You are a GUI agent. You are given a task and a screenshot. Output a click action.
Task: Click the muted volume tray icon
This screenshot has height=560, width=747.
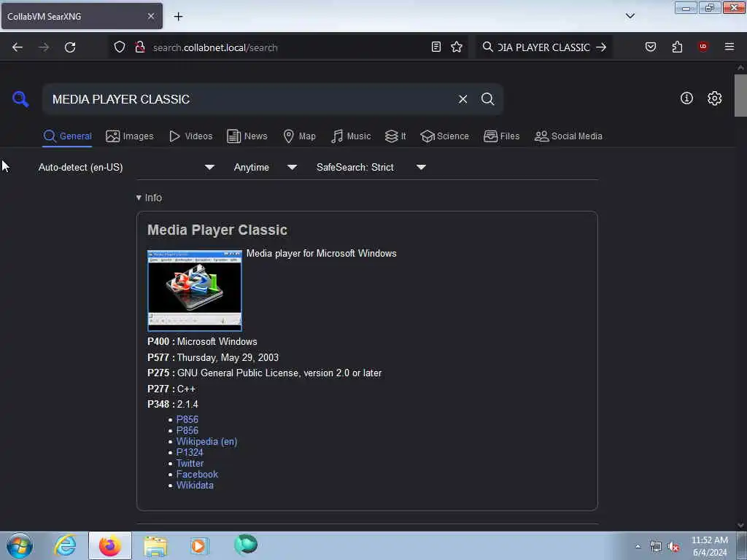pos(673,547)
